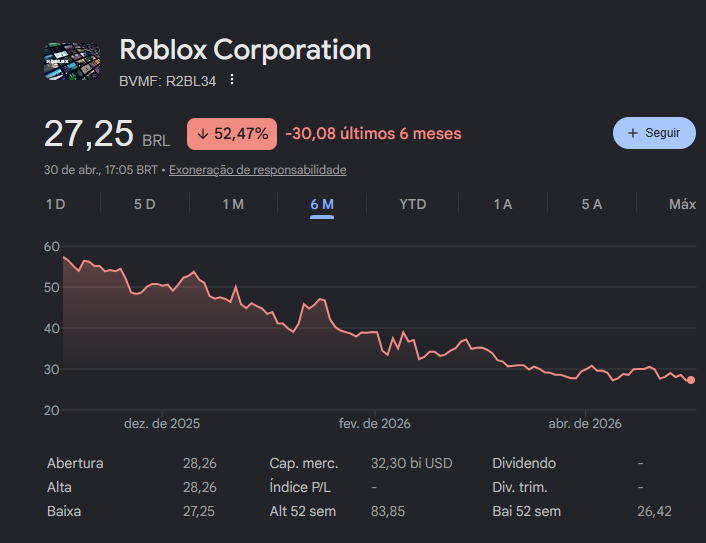Image resolution: width=706 pixels, height=543 pixels.
Task: Click the plus icon in Seguir button
Action: (x=633, y=133)
